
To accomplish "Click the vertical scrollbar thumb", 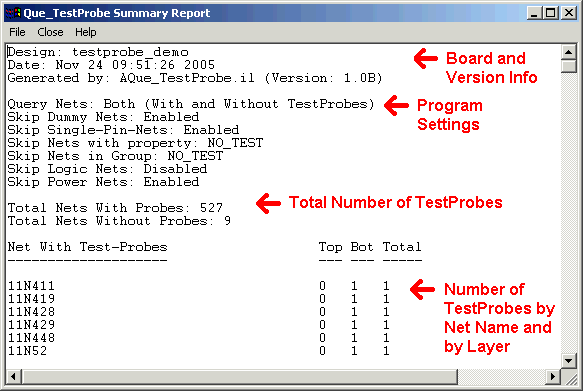I will click(568, 66).
